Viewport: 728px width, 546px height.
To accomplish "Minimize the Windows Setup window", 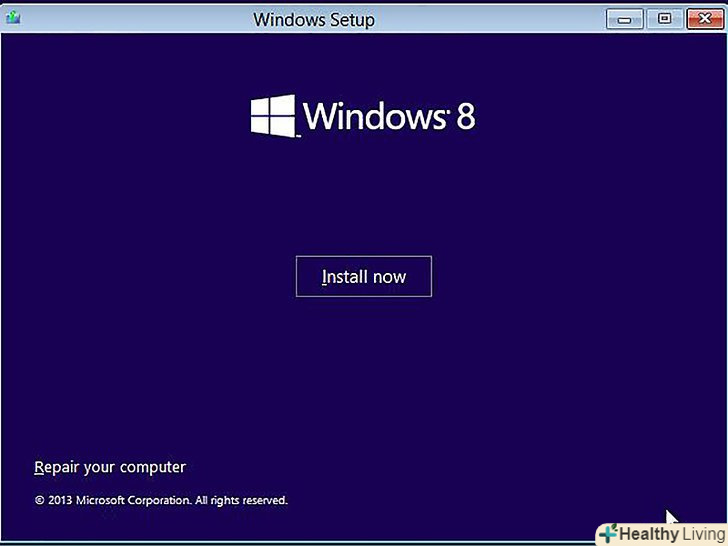I will click(624, 19).
